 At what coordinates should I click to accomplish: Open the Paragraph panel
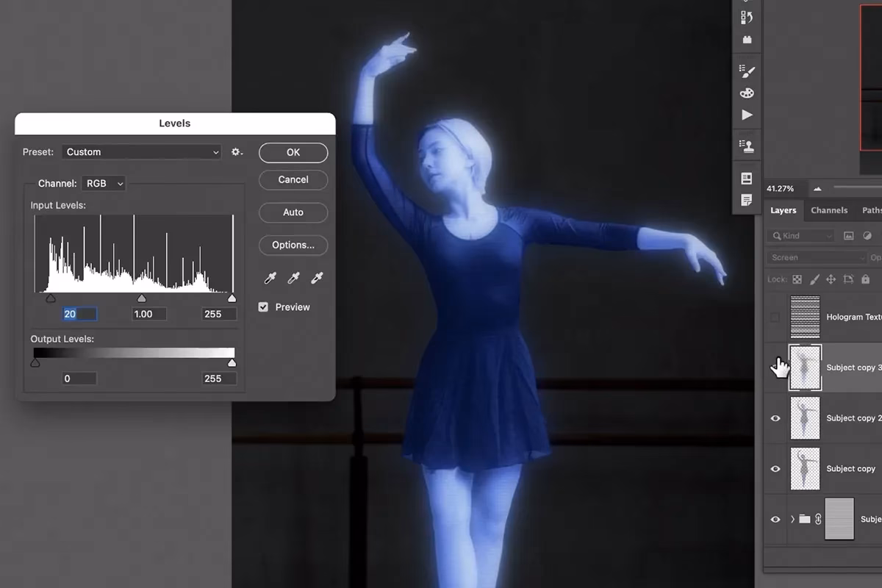pos(747,199)
